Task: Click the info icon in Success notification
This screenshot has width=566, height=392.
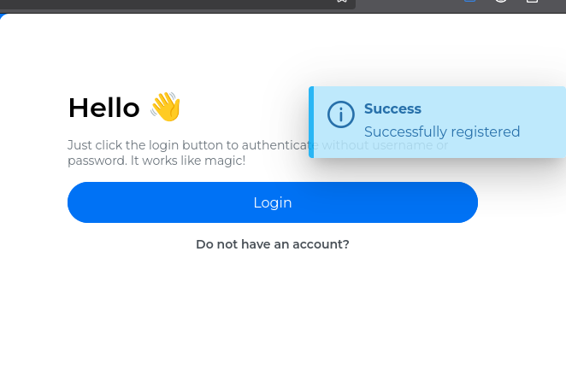Action: (340, 114)
